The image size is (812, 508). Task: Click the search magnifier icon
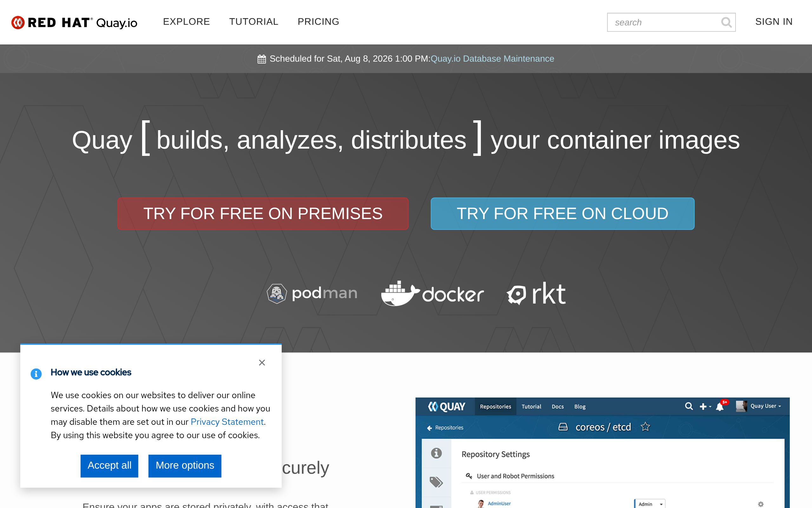[726, 23]
